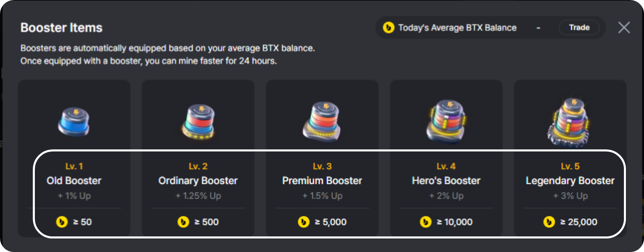Select the Premium Booster title
Image resolution: width=644 pixels, height=252 pixels.
click(322, 181)
